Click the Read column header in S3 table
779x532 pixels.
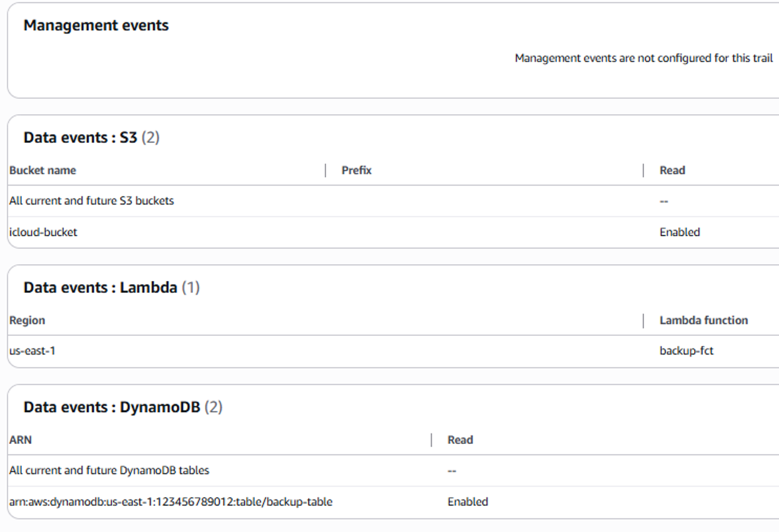(672, 170)
